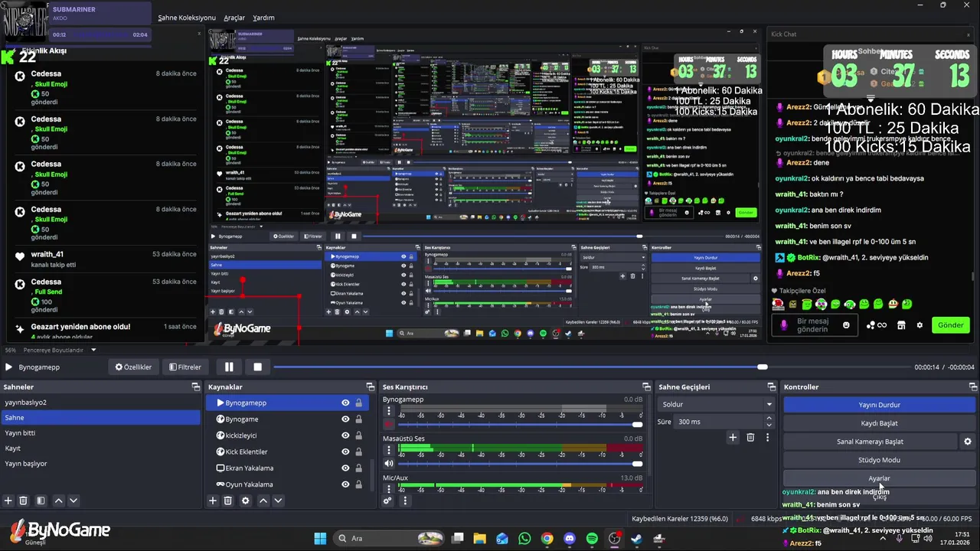Enable Stüdyo Modu
The width and height of the screenshot is (980, 551).
click(879, 460)
